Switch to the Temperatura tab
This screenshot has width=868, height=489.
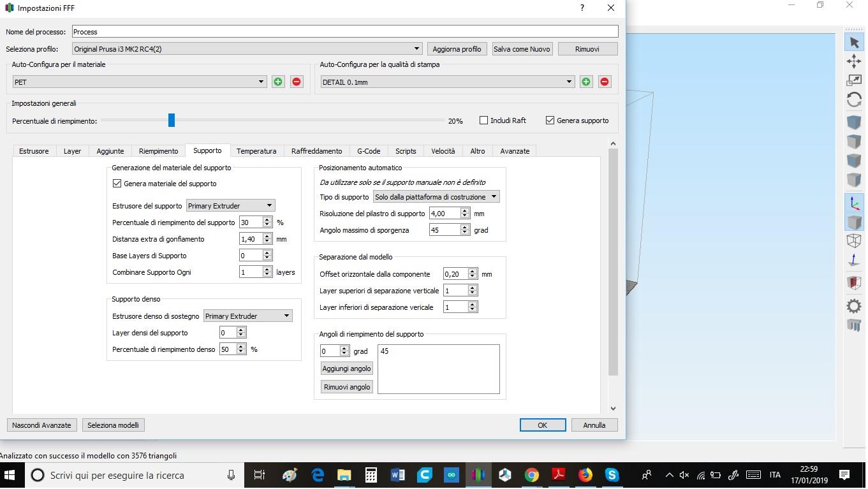(256, 151)
